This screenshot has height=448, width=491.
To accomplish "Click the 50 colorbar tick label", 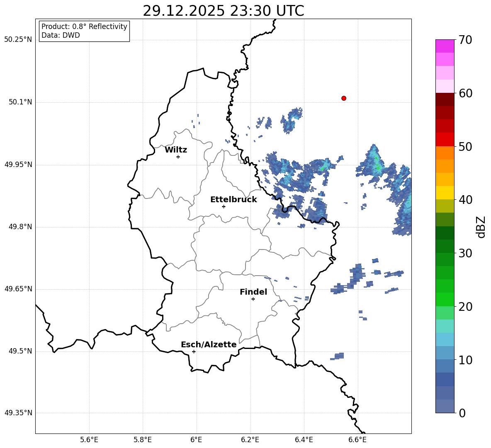I will click(465, 146).
